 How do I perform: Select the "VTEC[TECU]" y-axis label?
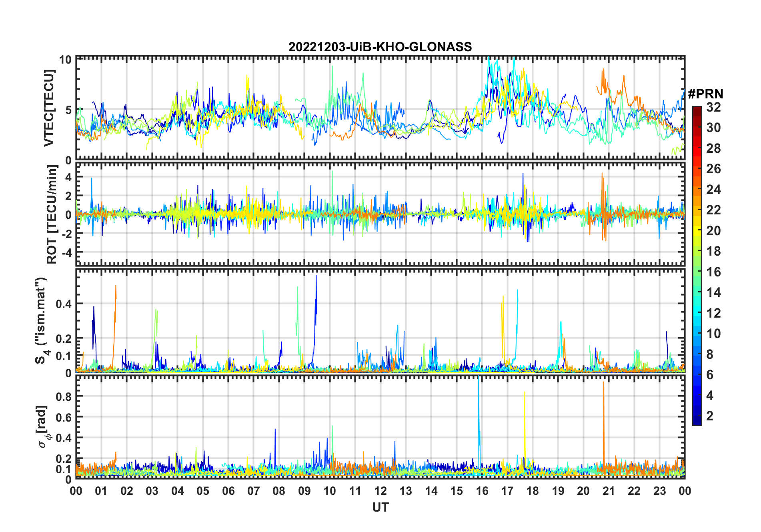click(x=49, y=108)
